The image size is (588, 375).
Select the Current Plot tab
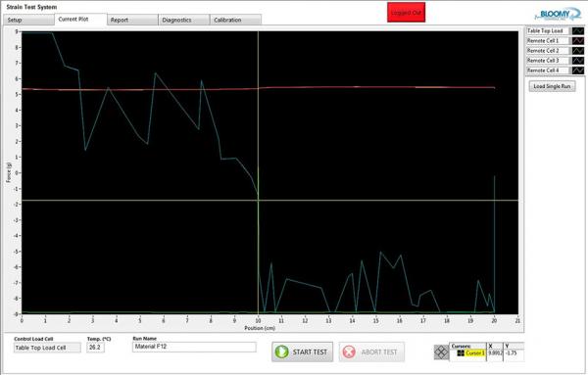pos(80,20)
